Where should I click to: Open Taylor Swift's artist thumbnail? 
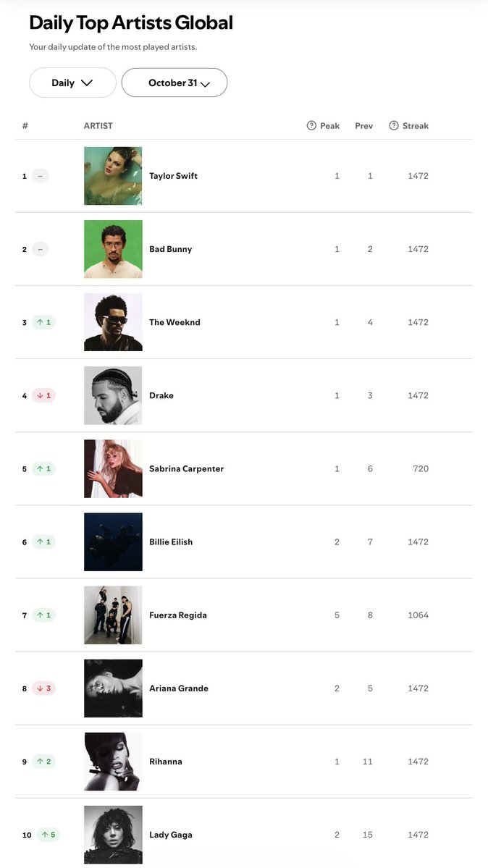[x=113, y=176]
